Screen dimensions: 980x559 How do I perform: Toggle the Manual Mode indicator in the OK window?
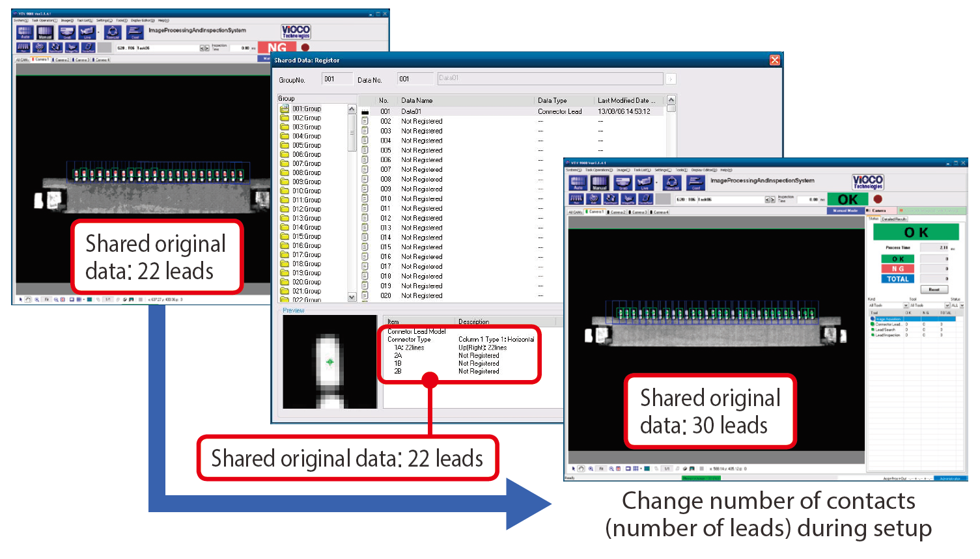845,211
